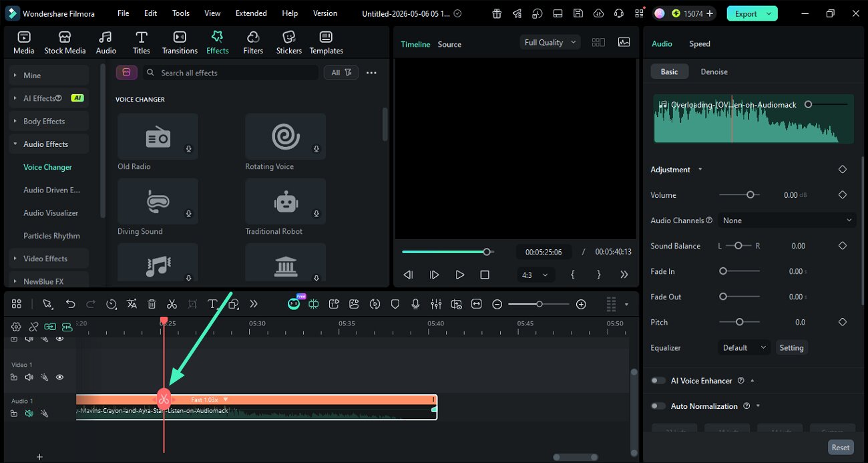Open Equalizer Setting button
The image size is (868, 463).
[791, 347]
